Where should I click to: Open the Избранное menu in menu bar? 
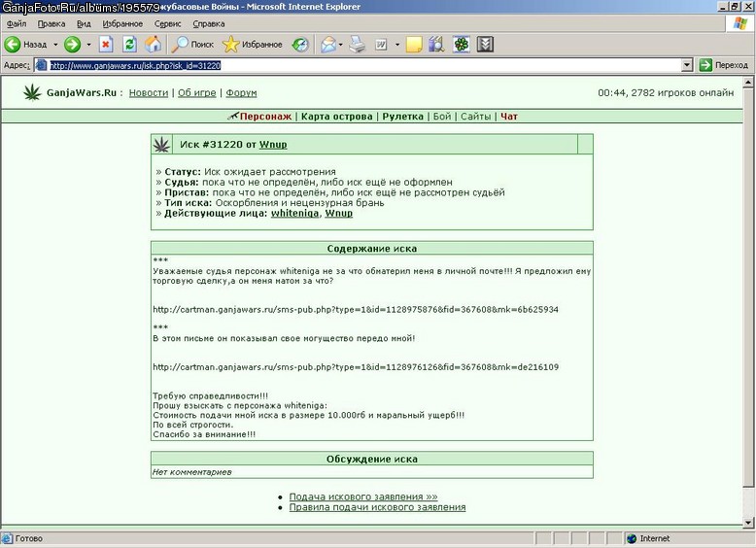[122, 23]
